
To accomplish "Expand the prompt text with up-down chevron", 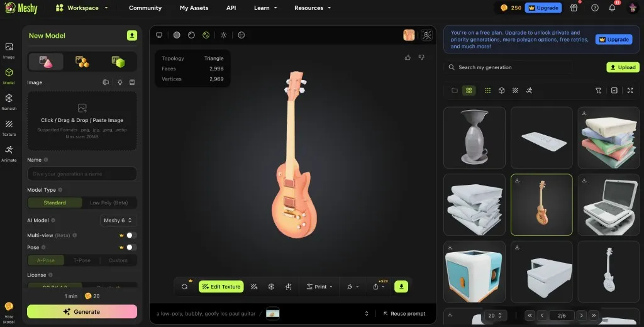I will pyautogui.click(x=367, y=313).
